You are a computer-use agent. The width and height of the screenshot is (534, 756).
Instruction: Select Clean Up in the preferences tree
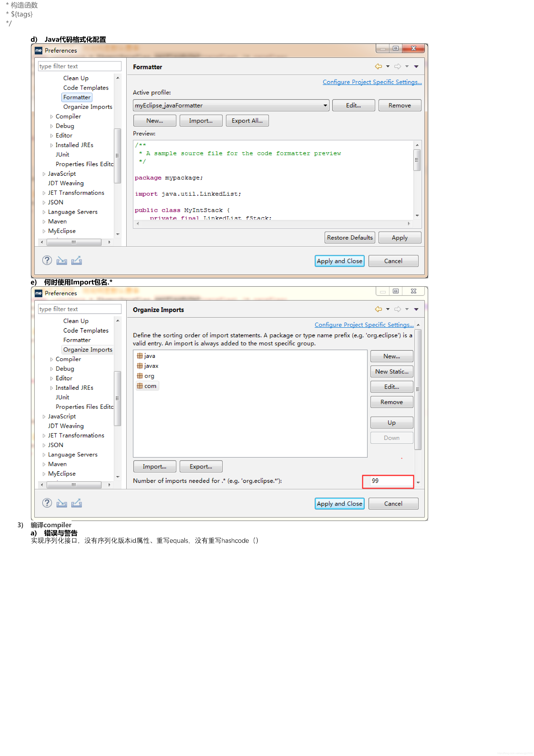(x=76, y=78)
